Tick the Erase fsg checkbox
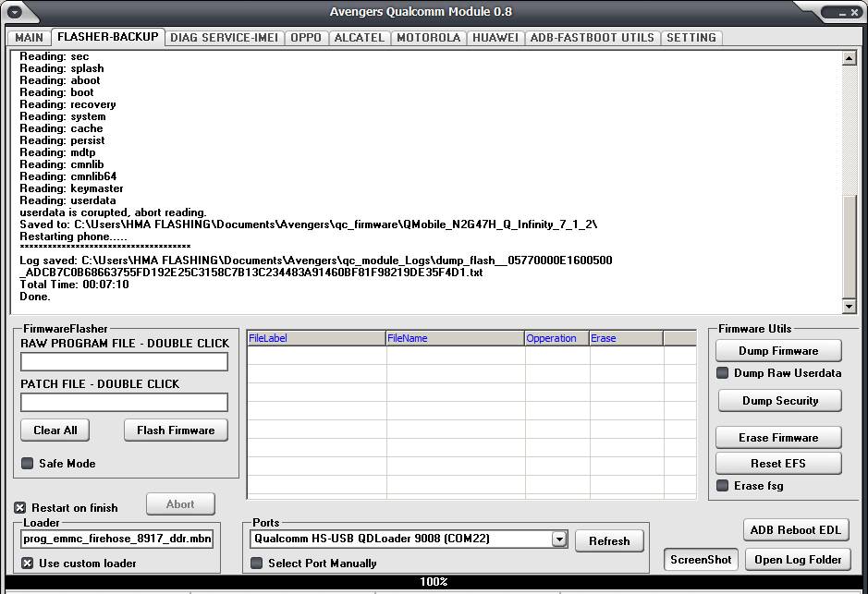868x594 pixels. tap(723, 486)
